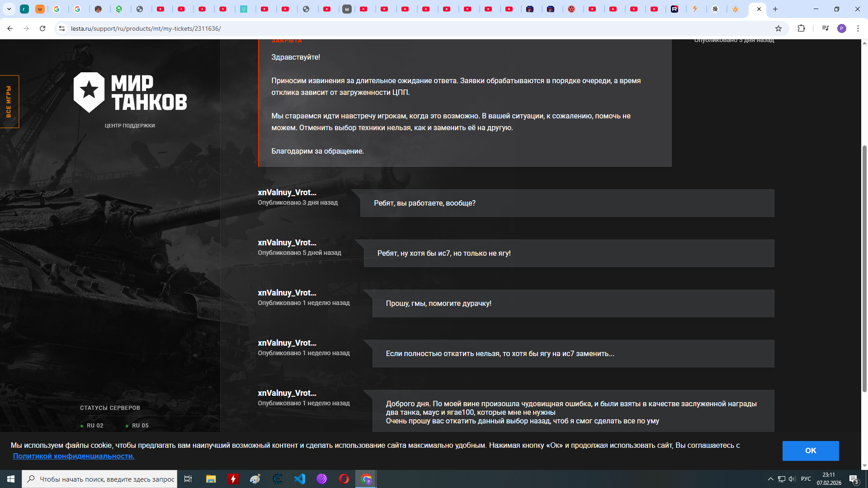This screenshot has width=868, height=488.
Task: Open the Chrome extensions puzzle icon
Action: tap(801, 28)
